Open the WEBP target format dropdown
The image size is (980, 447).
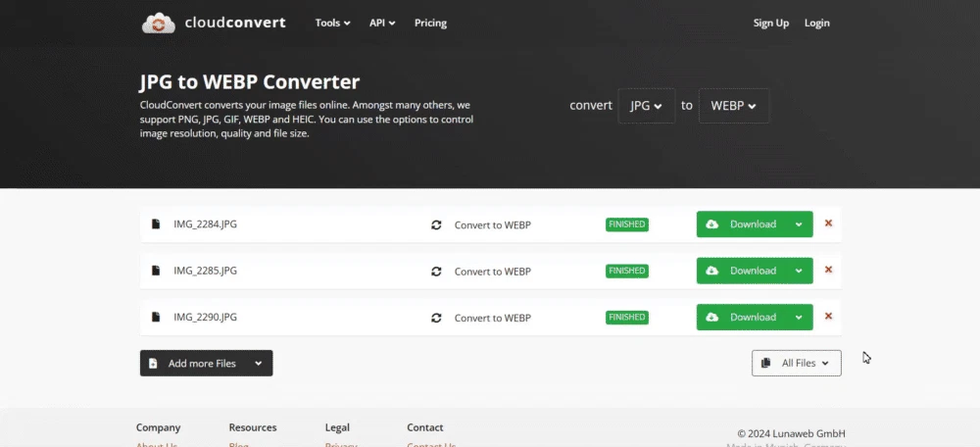[734, 106]
